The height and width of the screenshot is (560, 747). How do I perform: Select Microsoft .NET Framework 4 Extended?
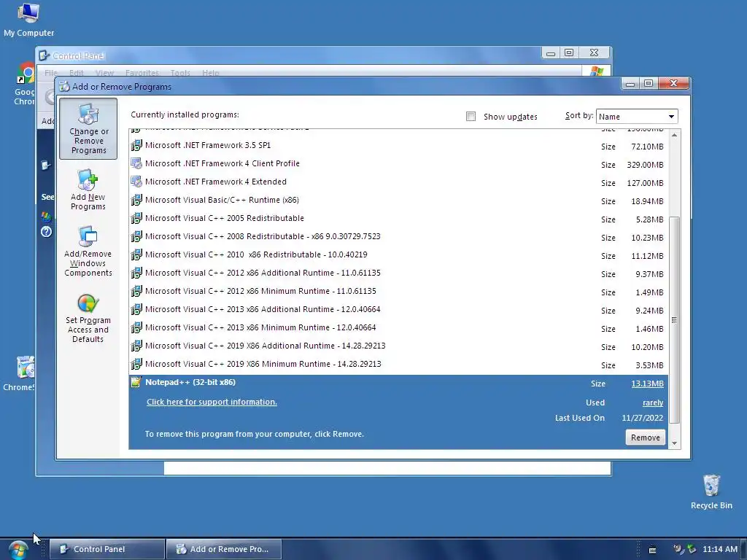pos(399,182)
